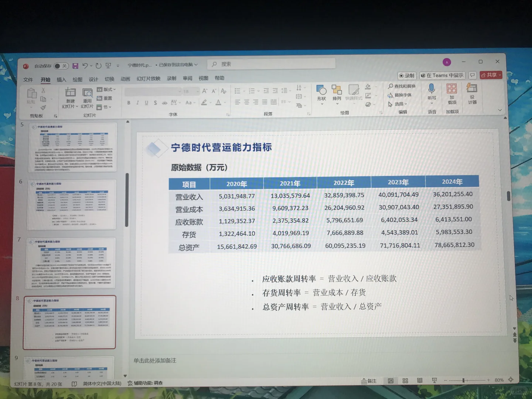Click the Redo/Repeat icon
Screen dimensions: 532x399
click(x=98, y=66)
